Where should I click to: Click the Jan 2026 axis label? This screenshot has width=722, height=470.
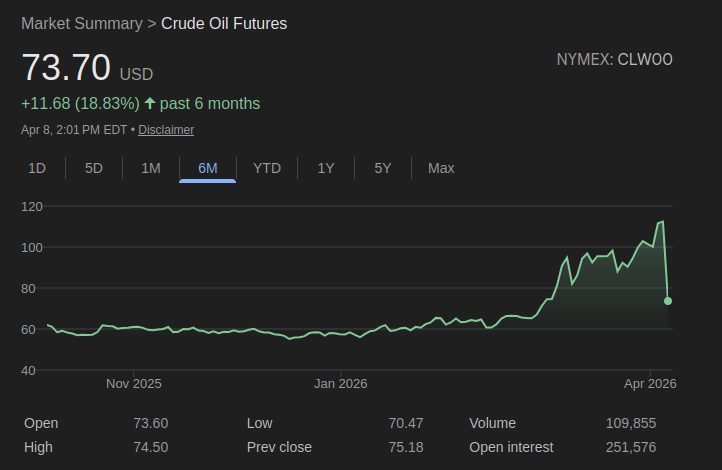click(340, 383)
